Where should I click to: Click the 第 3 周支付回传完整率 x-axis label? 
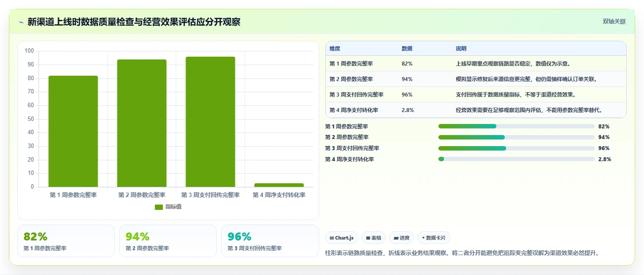pos(211,195)
